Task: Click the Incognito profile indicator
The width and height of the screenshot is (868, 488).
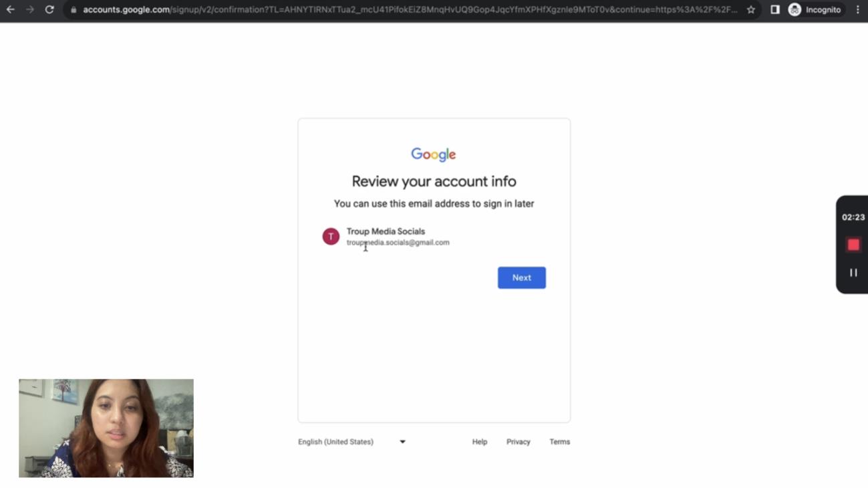Action: tap(815, 10)
